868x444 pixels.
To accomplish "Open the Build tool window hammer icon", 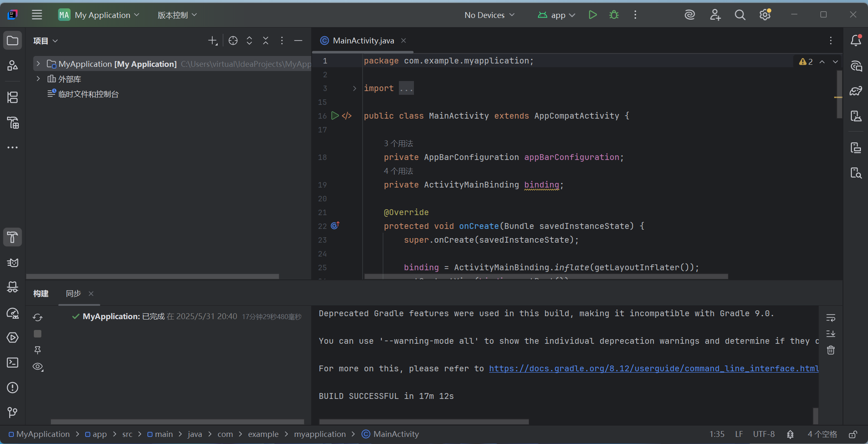I will [13, 237].
